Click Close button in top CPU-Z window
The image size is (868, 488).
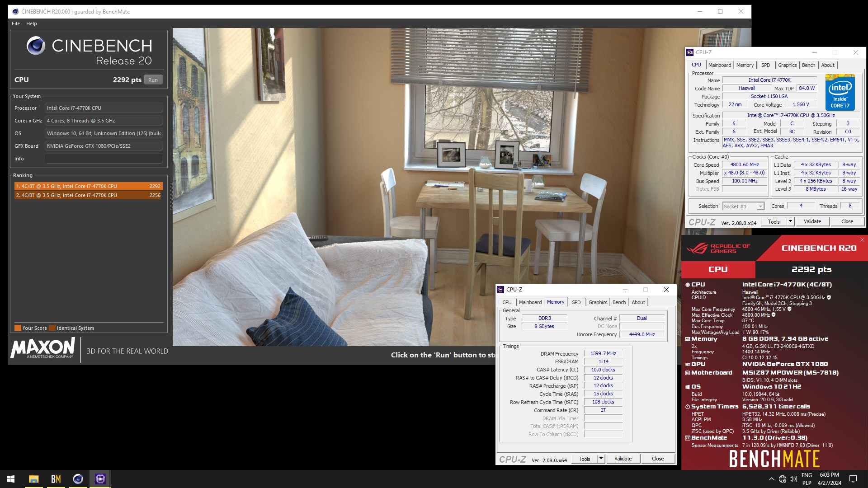click(847, 222)
